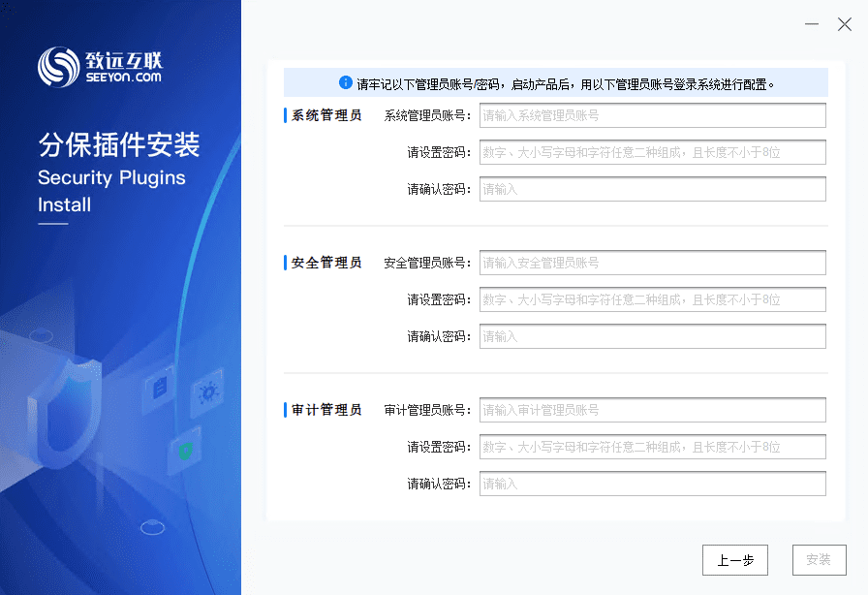Click the 安全管理员账号: label
Viewport: 868px width, 595px height.
click(427, 263)
